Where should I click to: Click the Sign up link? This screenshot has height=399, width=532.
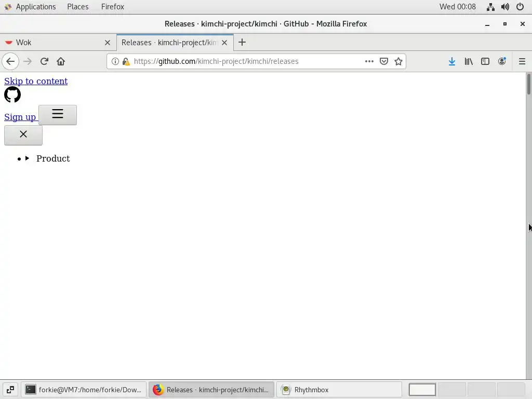20,117
